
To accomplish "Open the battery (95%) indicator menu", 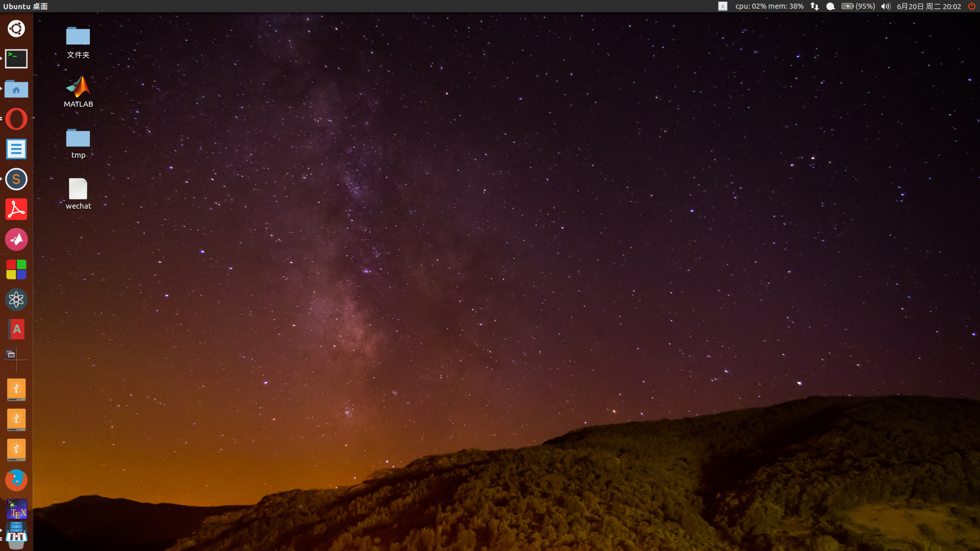I will pyautogui.click(x=858, y=6).
